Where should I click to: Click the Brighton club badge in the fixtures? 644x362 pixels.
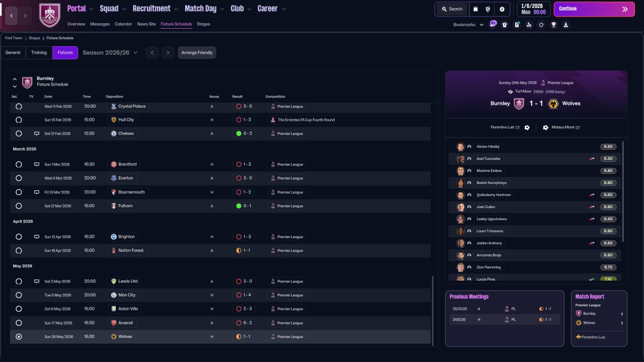pyautogui.click(x=114, y=237)
